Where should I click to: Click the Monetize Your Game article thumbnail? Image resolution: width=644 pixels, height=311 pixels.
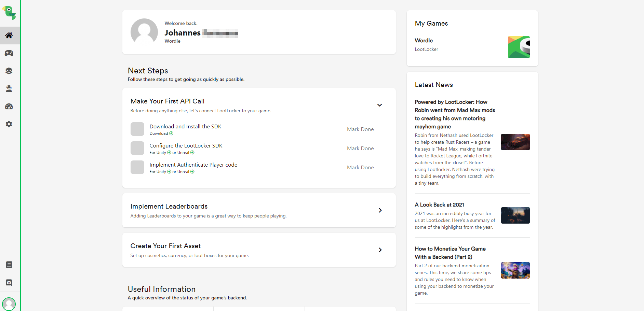pyautogui.click(x=515, y=270)
